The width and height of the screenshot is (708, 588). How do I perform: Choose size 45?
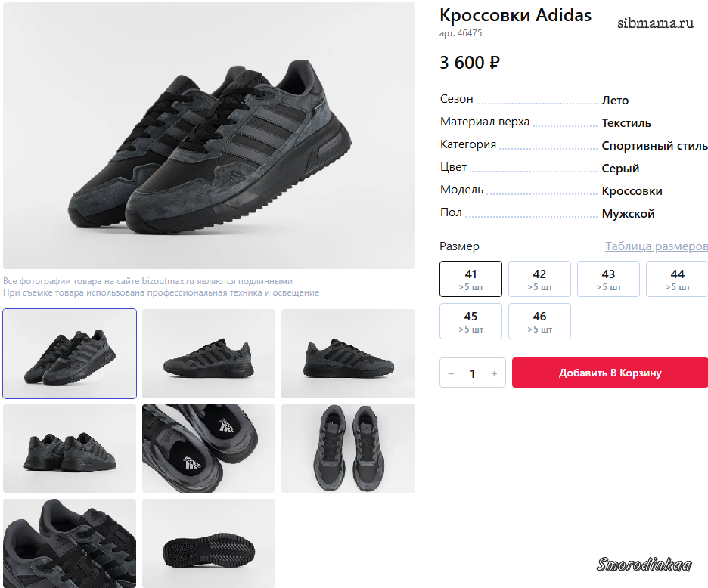tap(470, 321)
